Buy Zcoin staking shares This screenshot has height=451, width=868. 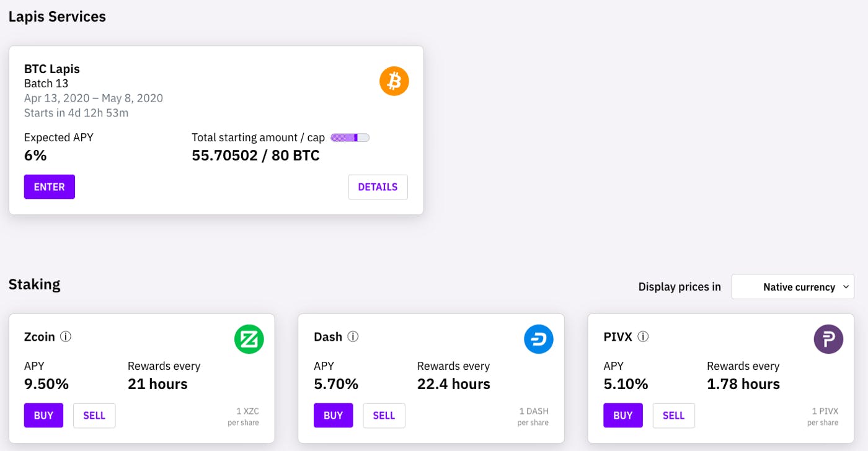[43, 416]
